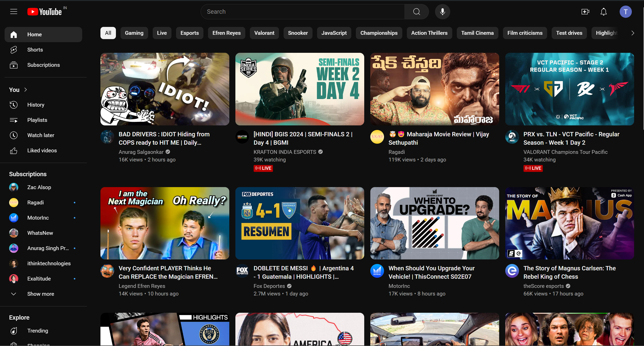Image resolution: width=644 pixels, height=346 pixels.
Task: Open ithinktechnologies subscription
Action: [x=43, y=263]
